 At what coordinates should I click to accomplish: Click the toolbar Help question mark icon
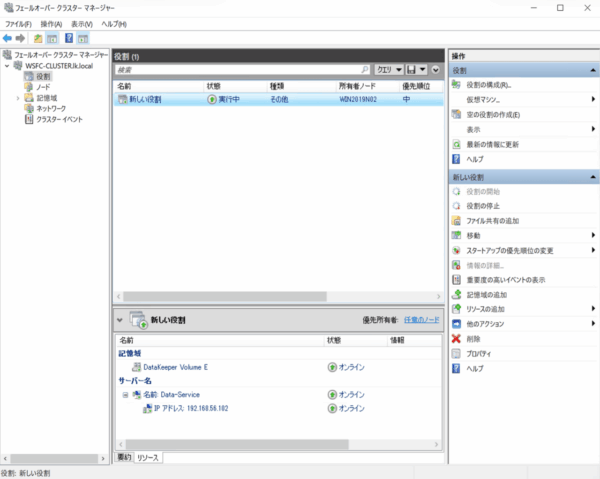69,38
